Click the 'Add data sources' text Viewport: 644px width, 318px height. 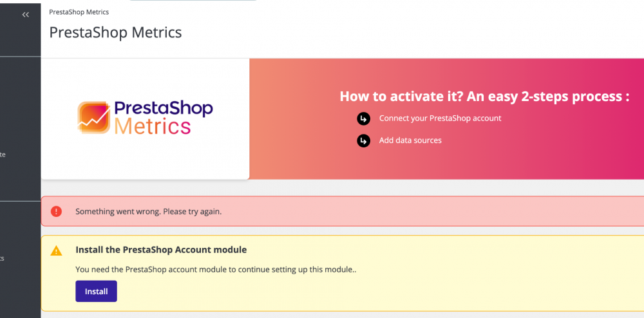pos(410,140)
